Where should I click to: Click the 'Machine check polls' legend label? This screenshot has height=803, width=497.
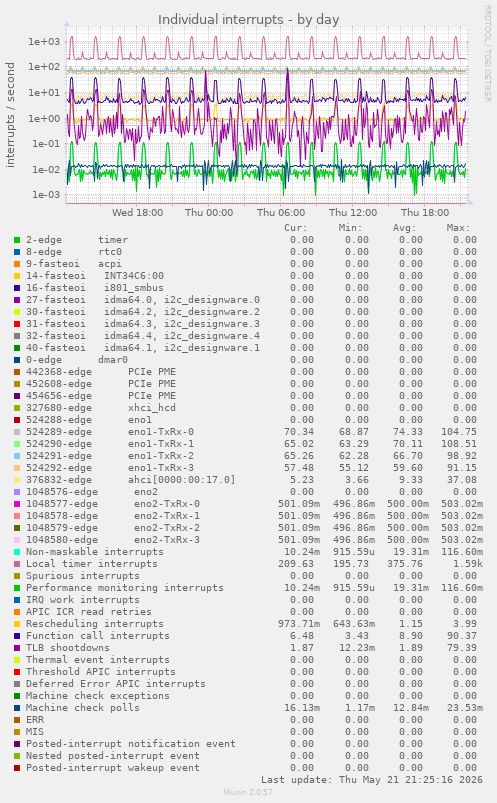[x=83, y=708]
